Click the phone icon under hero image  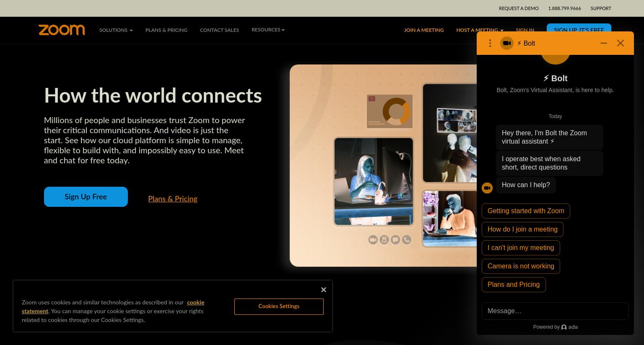407,239
